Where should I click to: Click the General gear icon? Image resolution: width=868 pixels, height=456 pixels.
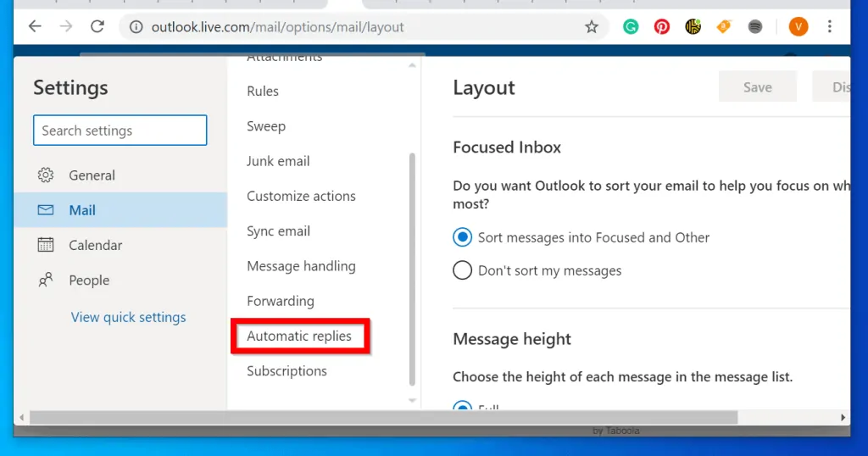click(x=46, y=175)
